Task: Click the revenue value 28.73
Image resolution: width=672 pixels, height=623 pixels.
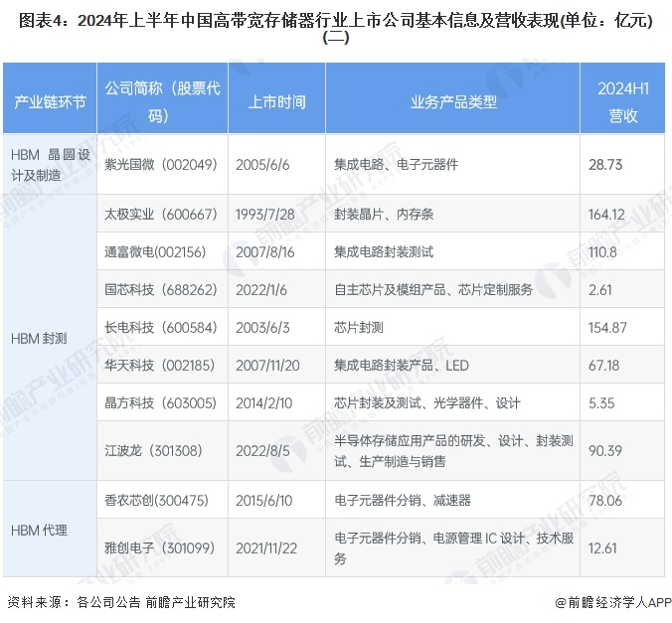Action: [x=605, y=165]
